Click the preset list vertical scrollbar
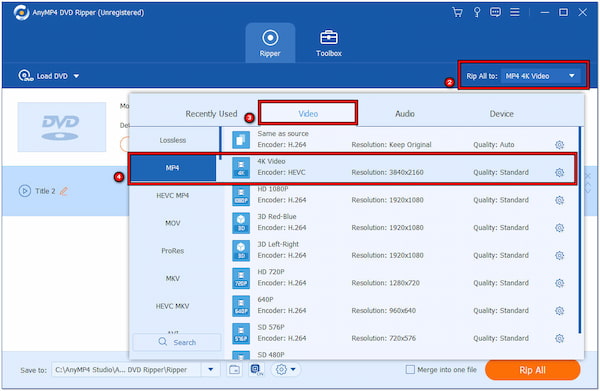600x391 pixels. 580,230
